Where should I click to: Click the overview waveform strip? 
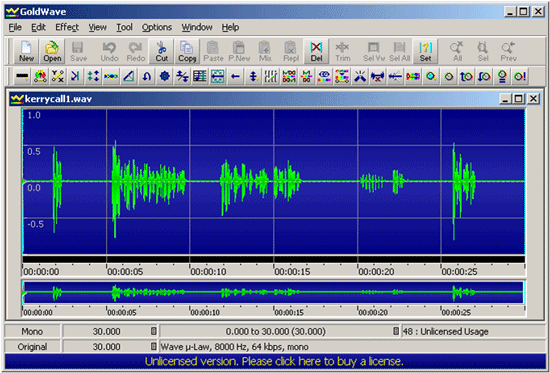274,292
